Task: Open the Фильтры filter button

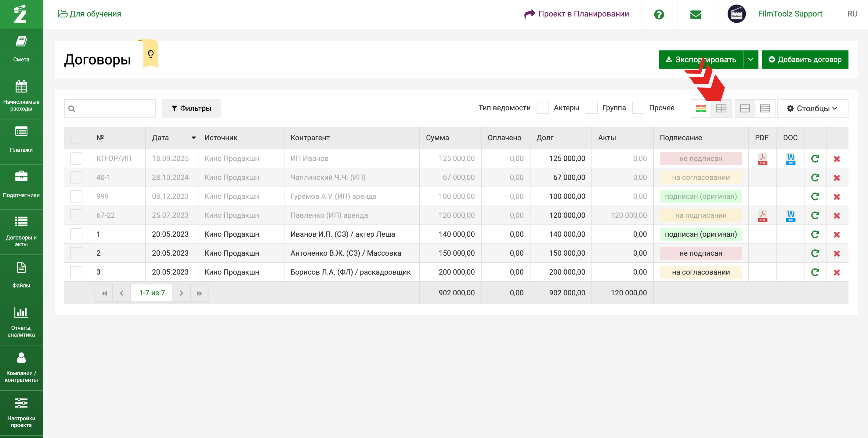Action: [x=191, y=108]
